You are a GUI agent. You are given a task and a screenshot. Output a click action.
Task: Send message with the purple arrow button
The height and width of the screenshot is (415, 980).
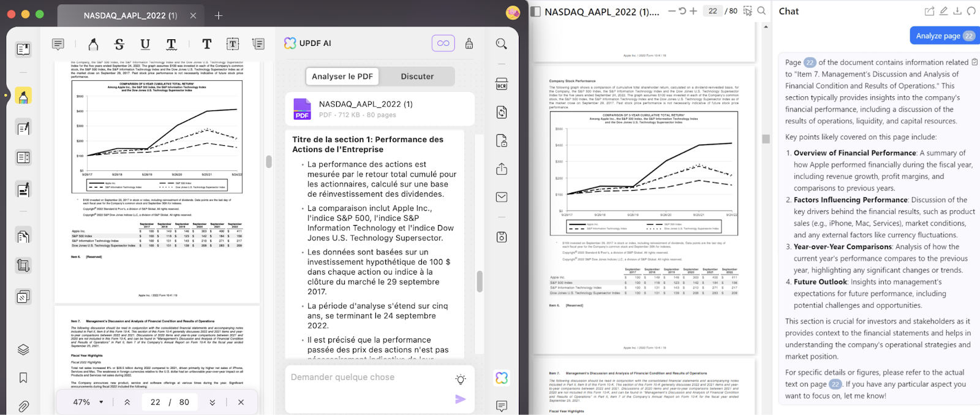click(461, 399)
